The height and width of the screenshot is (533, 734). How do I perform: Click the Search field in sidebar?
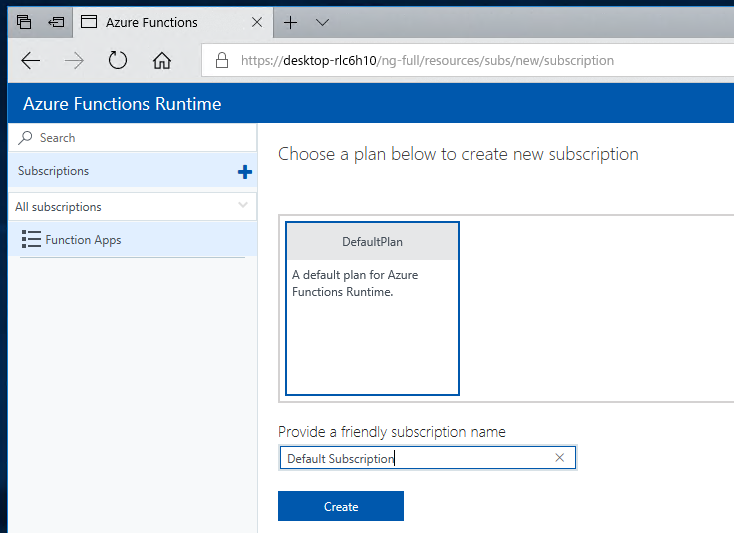click(x=133, y=138)
